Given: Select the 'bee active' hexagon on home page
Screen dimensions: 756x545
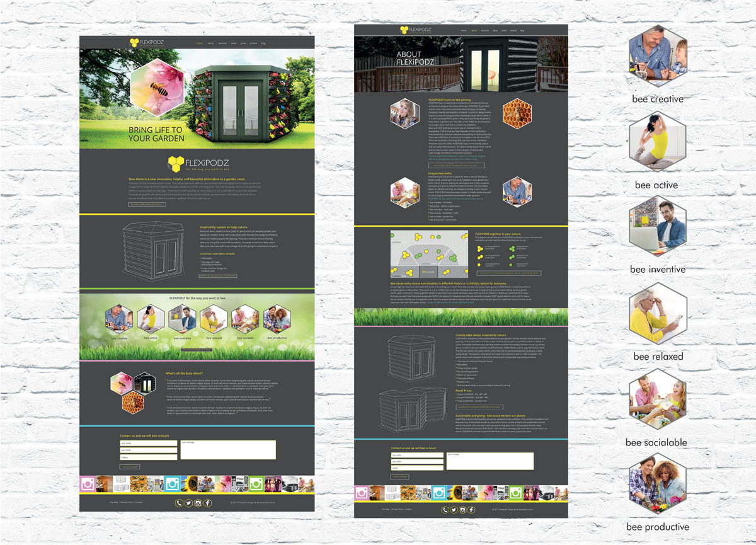Looking at the screenshot, I should (x=151, y=319).
